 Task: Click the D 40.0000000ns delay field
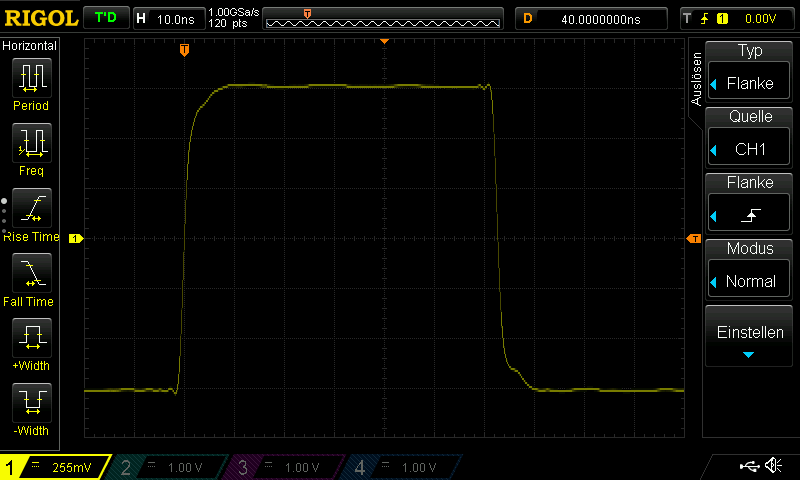pyautogui.click(x=591, y=19)
